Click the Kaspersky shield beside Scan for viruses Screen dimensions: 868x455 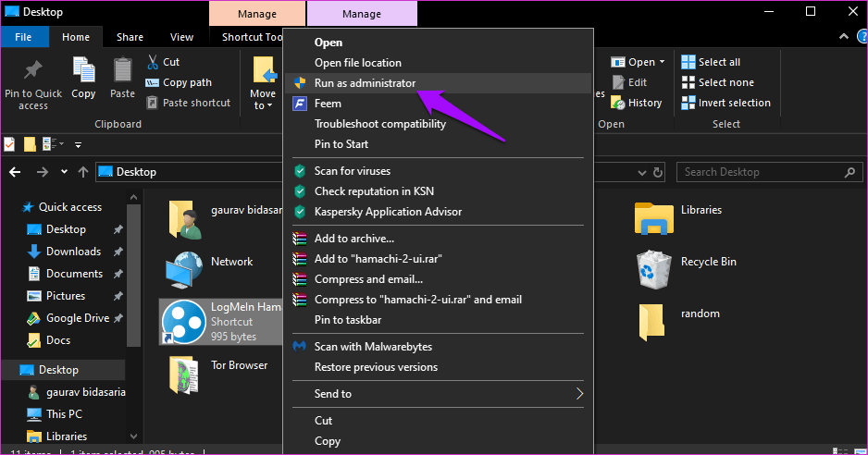[300, 171]
